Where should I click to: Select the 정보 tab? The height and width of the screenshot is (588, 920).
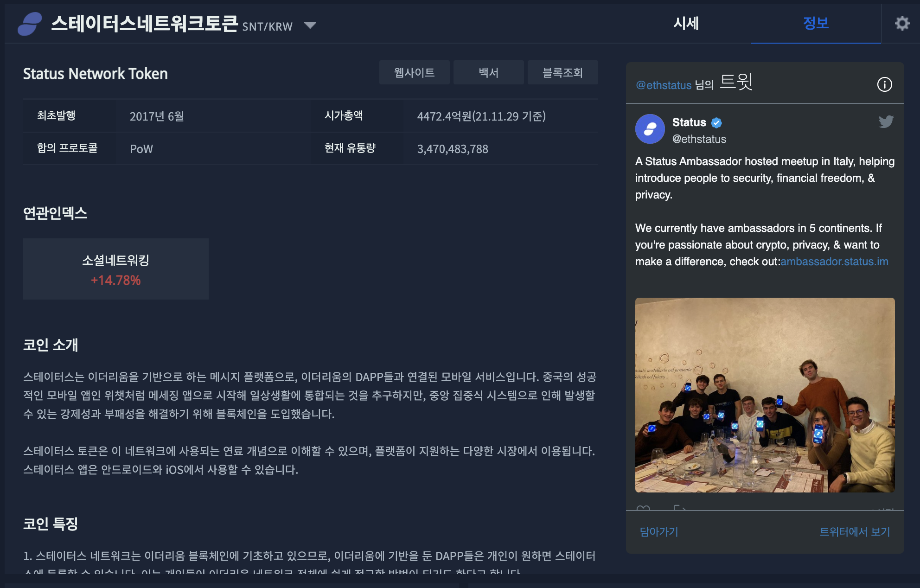tap(816, 23)
